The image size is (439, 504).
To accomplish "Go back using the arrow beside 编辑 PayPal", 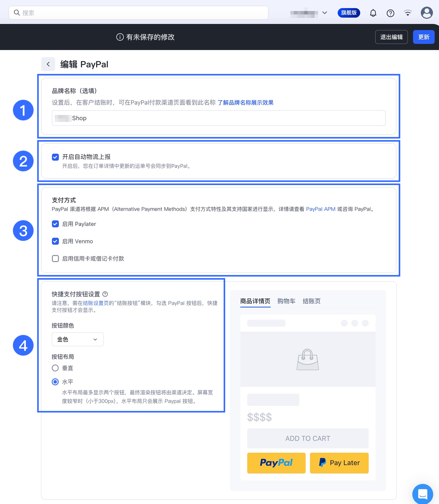I will click(48, 64).
